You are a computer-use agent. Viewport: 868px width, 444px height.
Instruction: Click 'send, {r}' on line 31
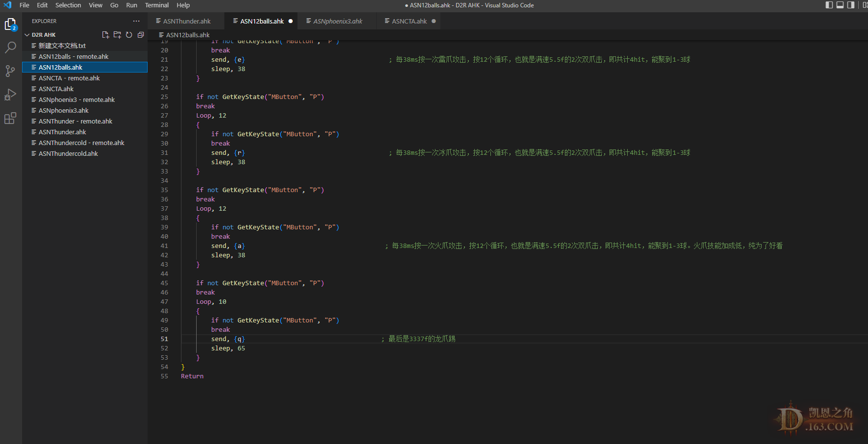click(228, 153)
